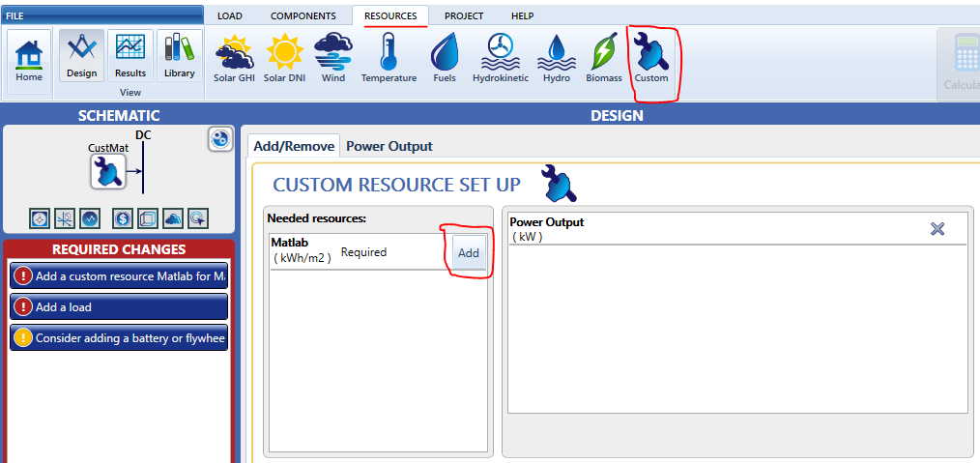Select the Wind resource icon
This screenshot has width=980, height=463.
point(333,57)
